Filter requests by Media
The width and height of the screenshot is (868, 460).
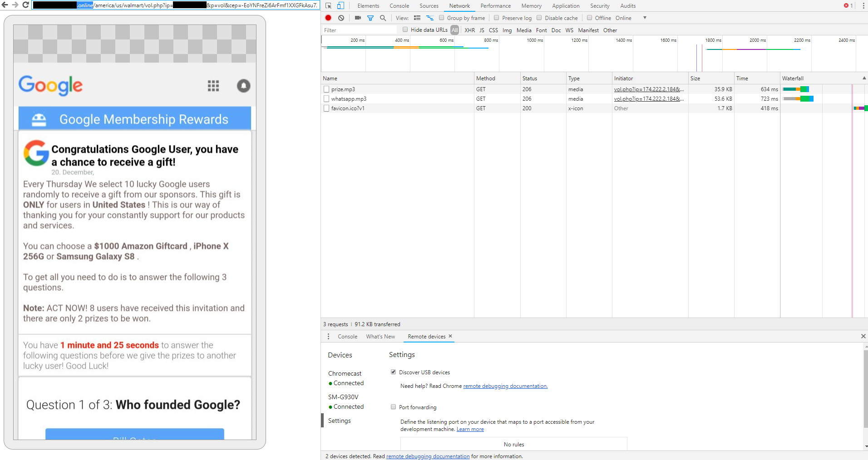(x=524, y=30)
